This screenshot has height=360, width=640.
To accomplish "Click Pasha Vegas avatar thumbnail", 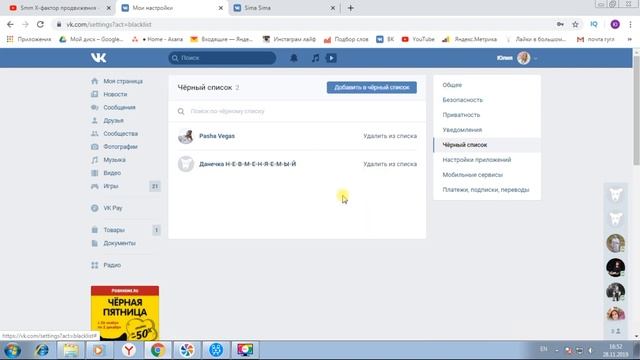I will click(x=186, y=136).
